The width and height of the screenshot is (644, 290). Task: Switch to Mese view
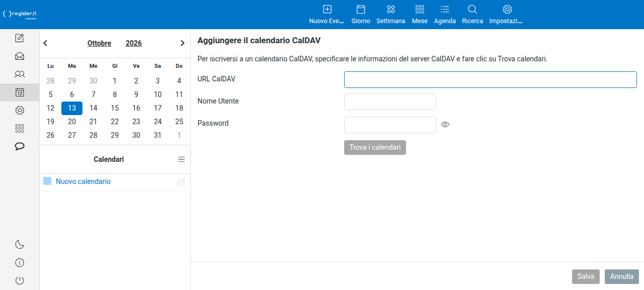click(420, 15)
